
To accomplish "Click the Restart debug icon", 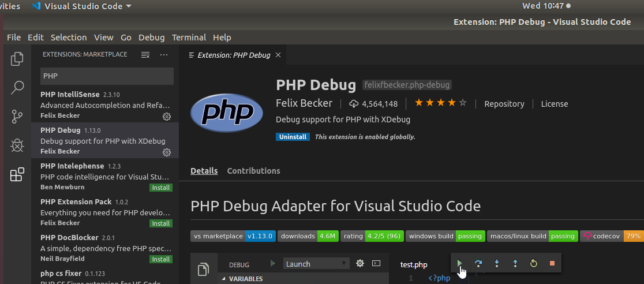I will coord(534,263).
